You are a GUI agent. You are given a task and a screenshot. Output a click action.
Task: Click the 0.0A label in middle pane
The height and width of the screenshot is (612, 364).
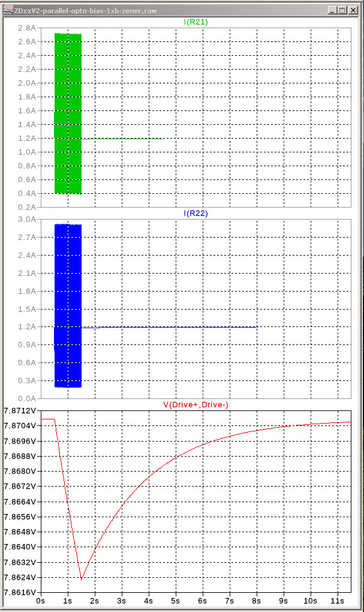pyautogui.click(x=27, y=398)
